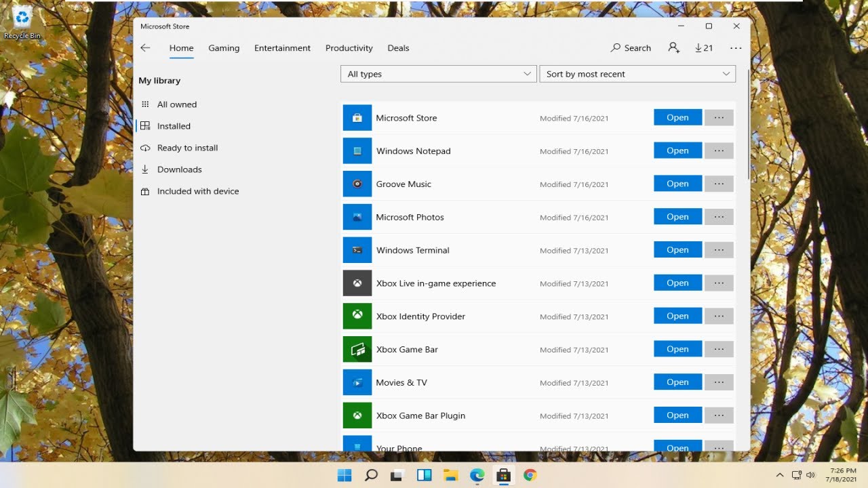Open more options for Groove Music row
Image resolution: width=868 pixels, height=488 pixels.
tap(719, 184)
